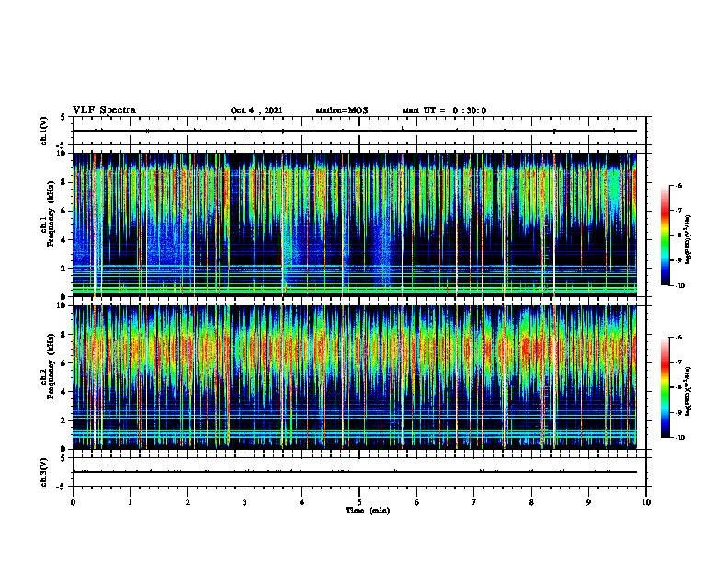The height and width of the screenshot is (563, 728).
Task: Click time axis tick label "1"
Action: coord(130,502)
